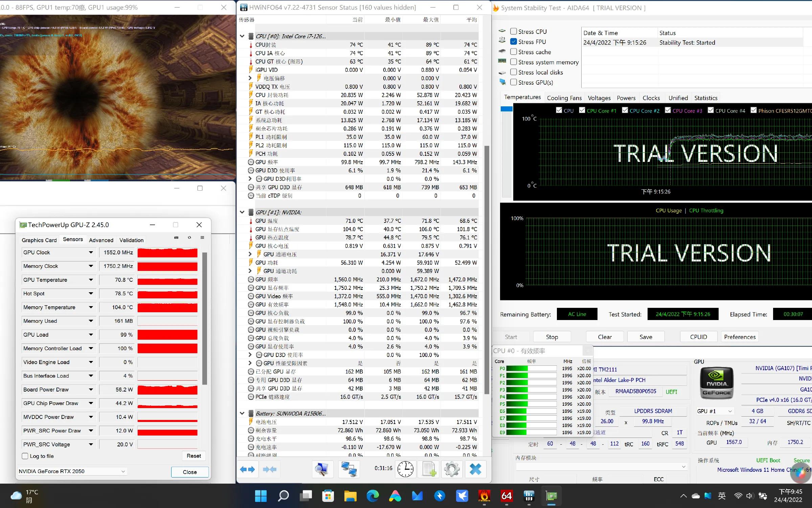Switch to AIDA64 taskbar icon
This screenshot has height=508, width=812.
pyautogui.click(x=506, y=496)
